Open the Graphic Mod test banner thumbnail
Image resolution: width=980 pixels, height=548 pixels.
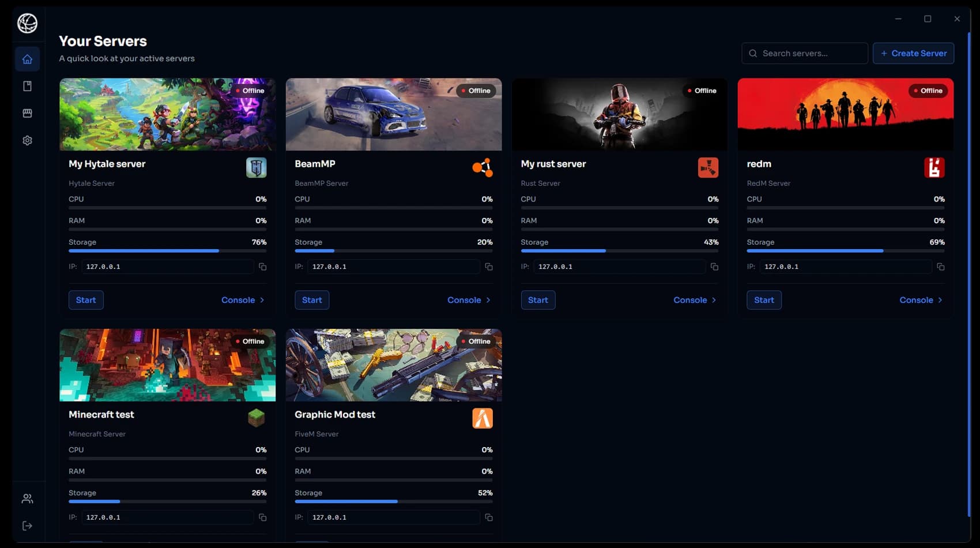click(394, 365)
